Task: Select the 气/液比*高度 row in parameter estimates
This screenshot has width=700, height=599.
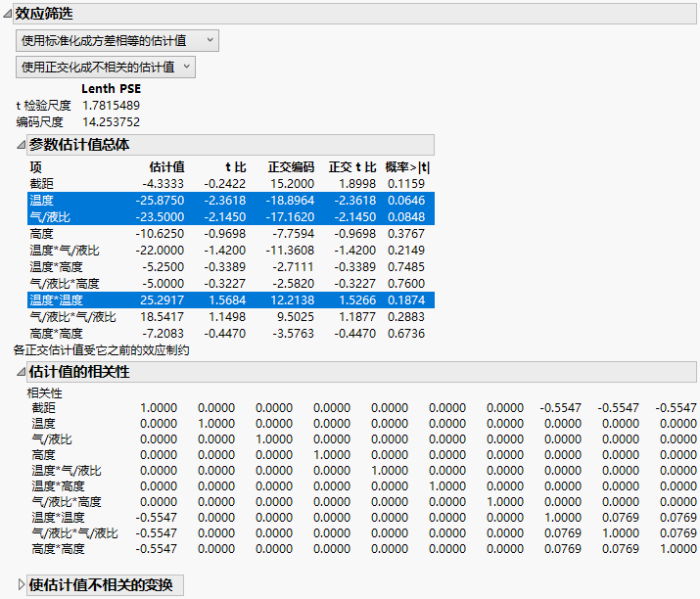Action: coord(231,284)
